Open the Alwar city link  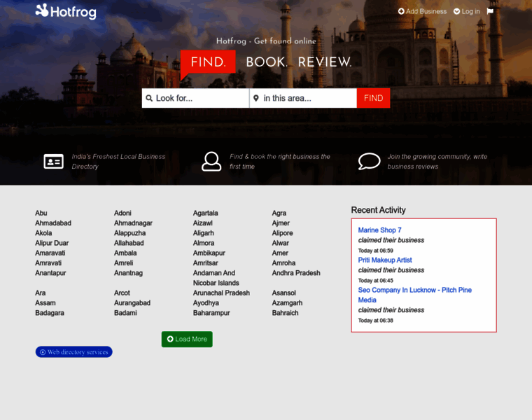click(x=280, y=243)
